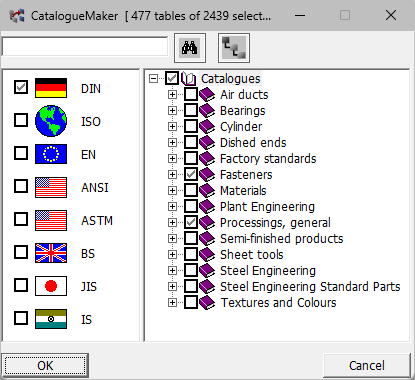Collapse the Catalogues root node
Screen dimensions: 415x380
point(153,79)
